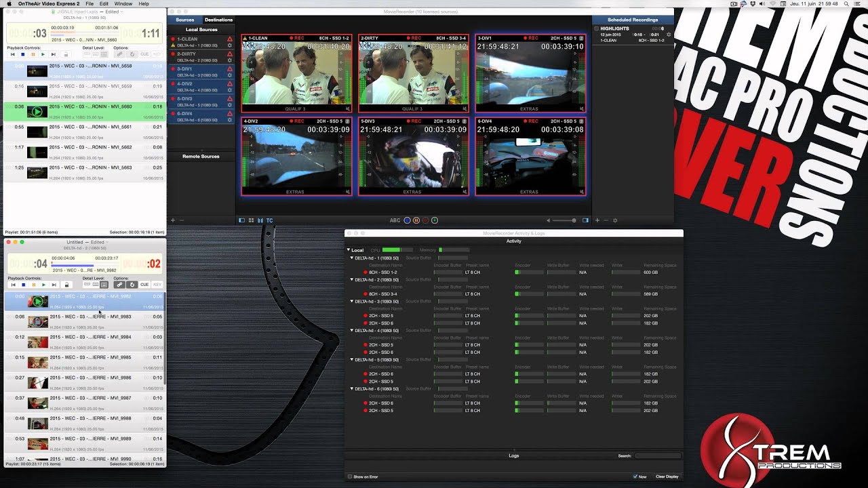Open the Untitled window title dropdown arrow

click(x=107, y=242)
